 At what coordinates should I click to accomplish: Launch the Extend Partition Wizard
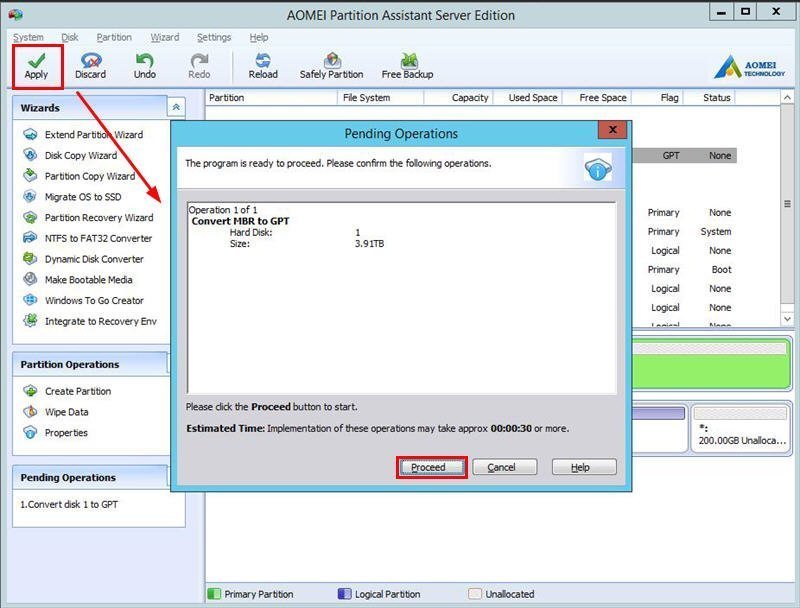[x=94, y=135]
